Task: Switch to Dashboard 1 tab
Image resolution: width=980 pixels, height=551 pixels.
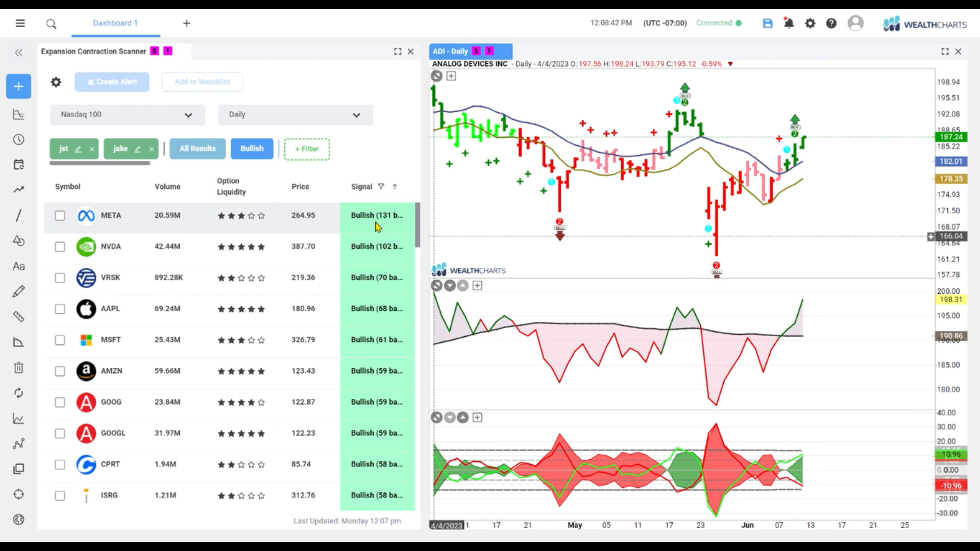Action: (x=115, y=23)
